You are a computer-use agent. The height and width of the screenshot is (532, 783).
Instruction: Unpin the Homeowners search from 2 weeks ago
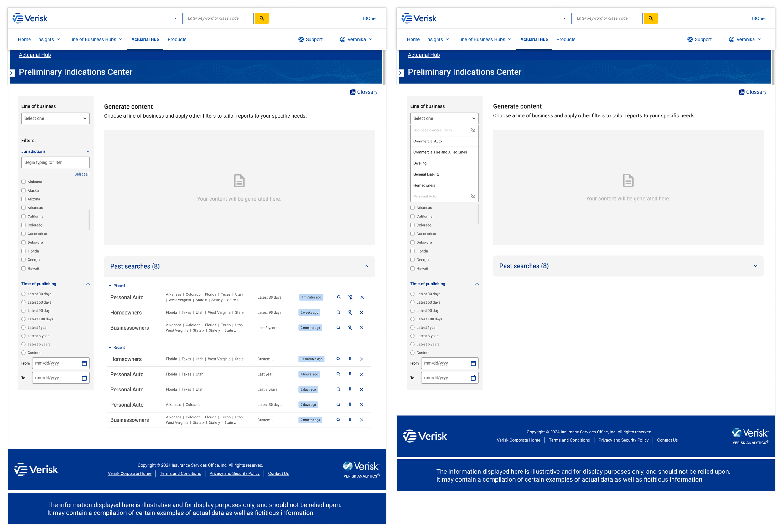pos(350,312)
